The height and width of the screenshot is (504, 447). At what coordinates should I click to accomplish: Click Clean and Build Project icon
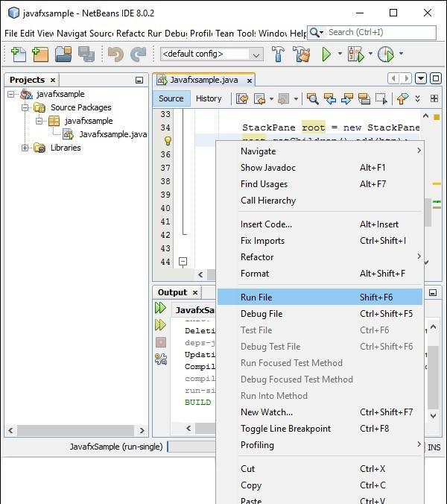302,54
